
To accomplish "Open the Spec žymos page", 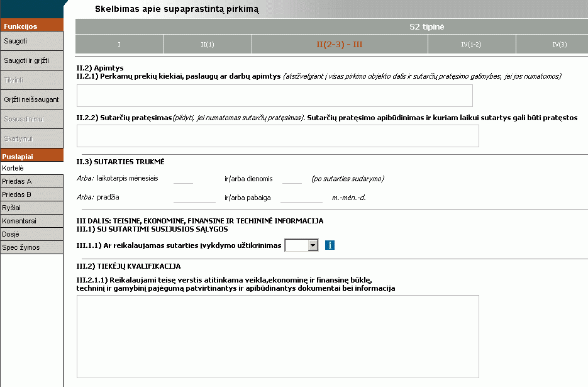I will click(31, 247).
